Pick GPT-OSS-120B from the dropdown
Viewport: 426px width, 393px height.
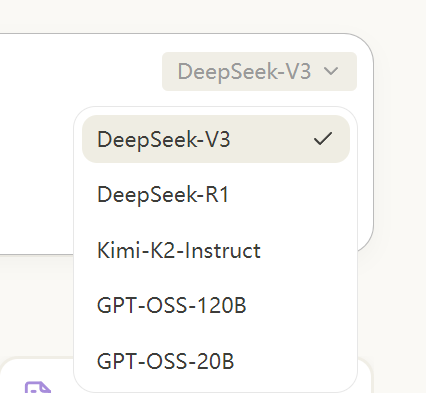pyautogui.click(x=216, y=305)
